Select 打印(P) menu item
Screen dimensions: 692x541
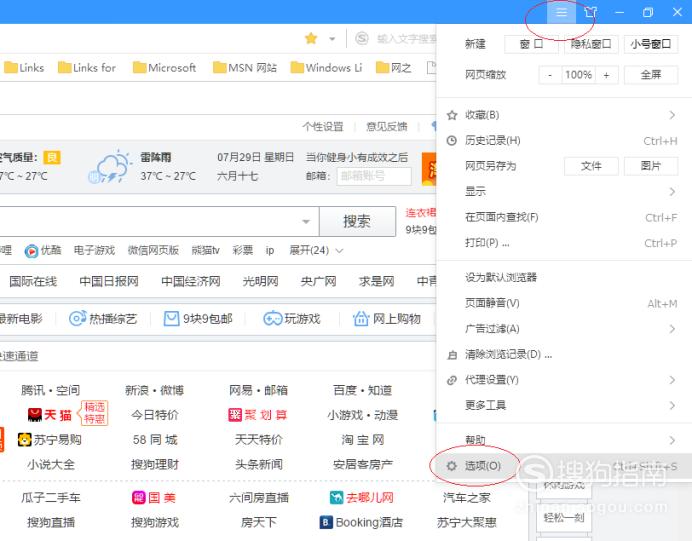[564, 243]
